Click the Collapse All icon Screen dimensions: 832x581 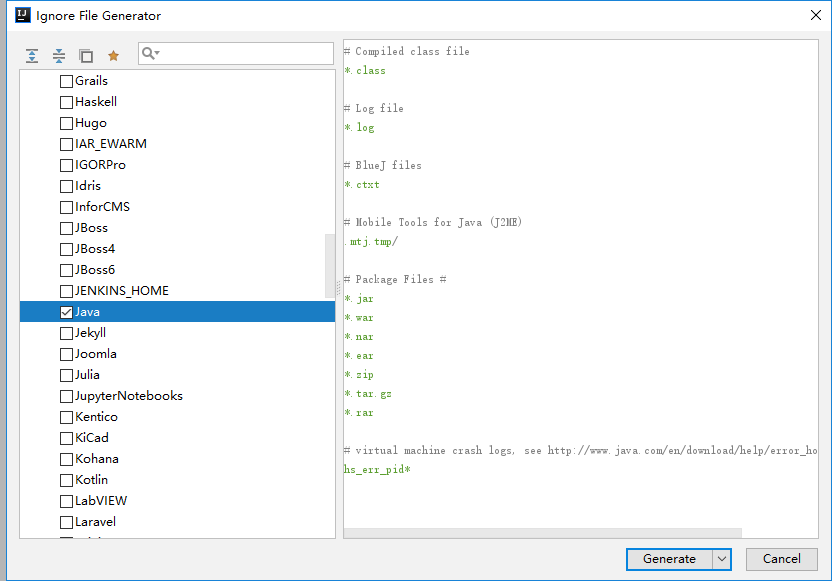pos(59,55)
